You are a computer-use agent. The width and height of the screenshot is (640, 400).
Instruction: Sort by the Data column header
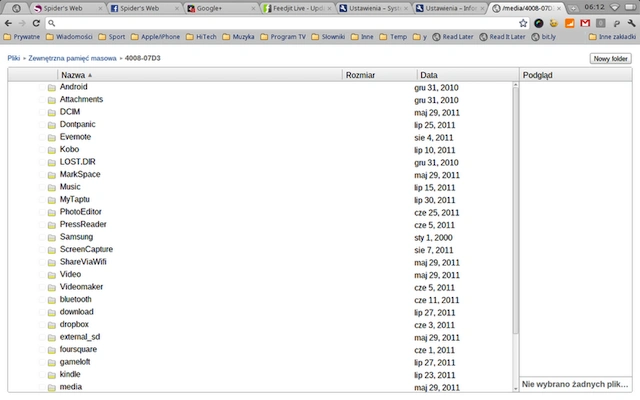468,75
